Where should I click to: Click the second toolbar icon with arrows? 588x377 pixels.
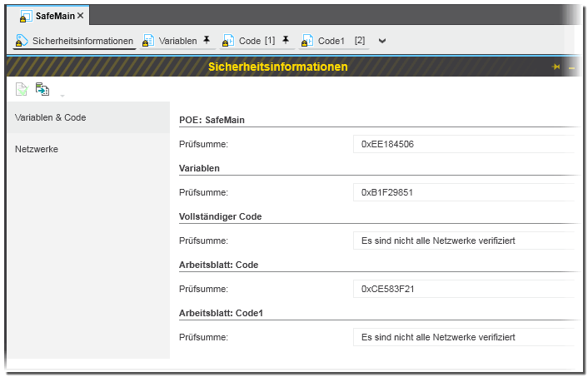(x=42, y=89)
